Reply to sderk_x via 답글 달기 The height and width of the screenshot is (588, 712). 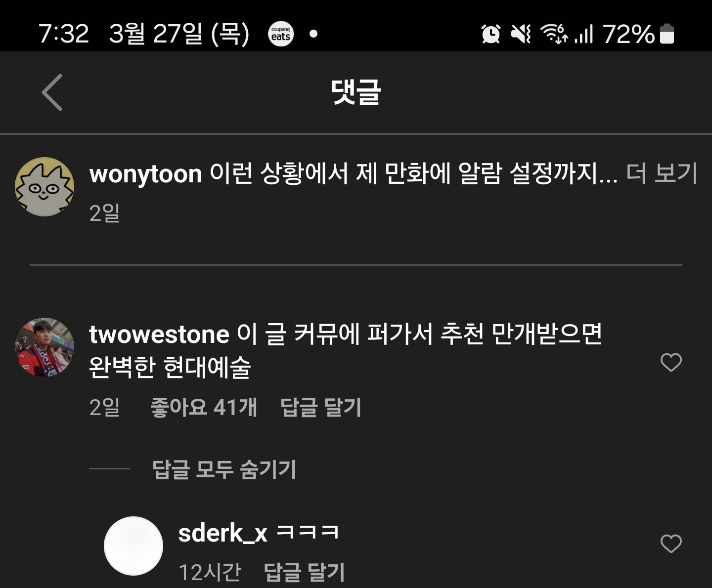click(304, 572)
